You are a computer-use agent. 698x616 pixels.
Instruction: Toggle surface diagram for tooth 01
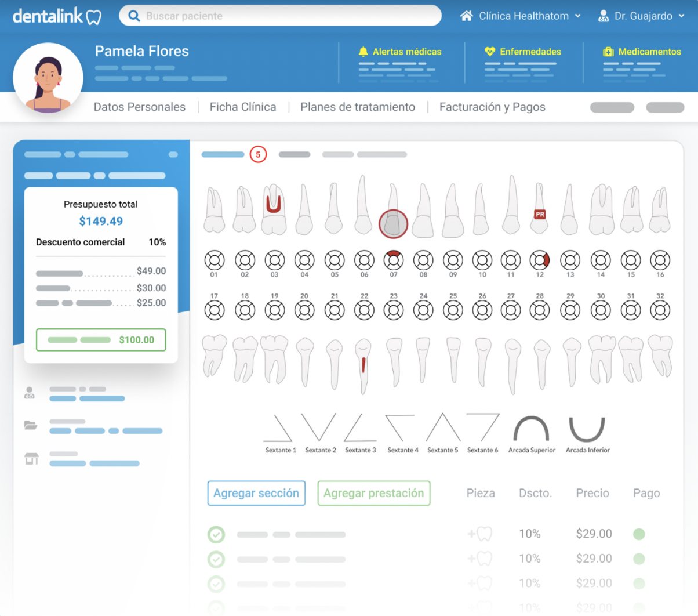coord(215,260)
